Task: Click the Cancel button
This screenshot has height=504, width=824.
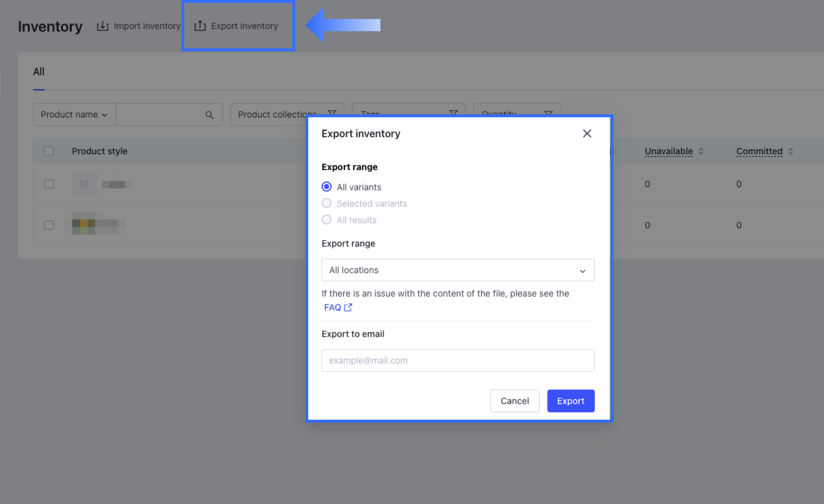Action: tap(514, 401)
